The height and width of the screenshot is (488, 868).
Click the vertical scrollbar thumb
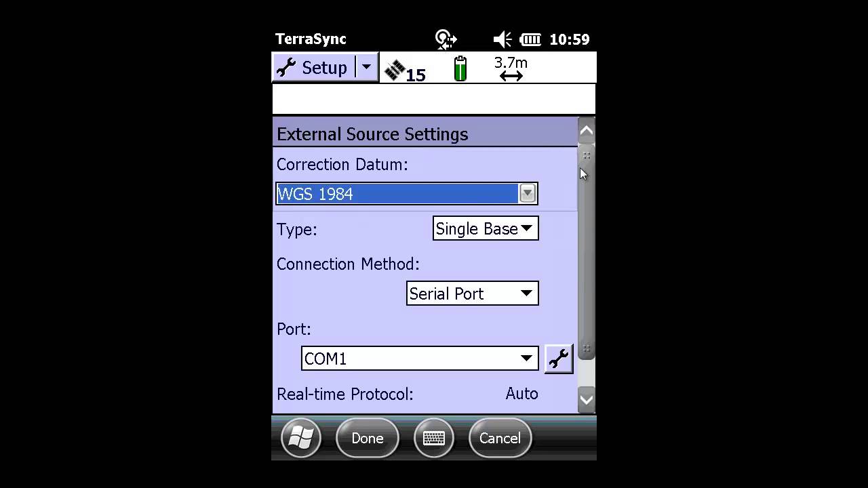click(587, 252)
